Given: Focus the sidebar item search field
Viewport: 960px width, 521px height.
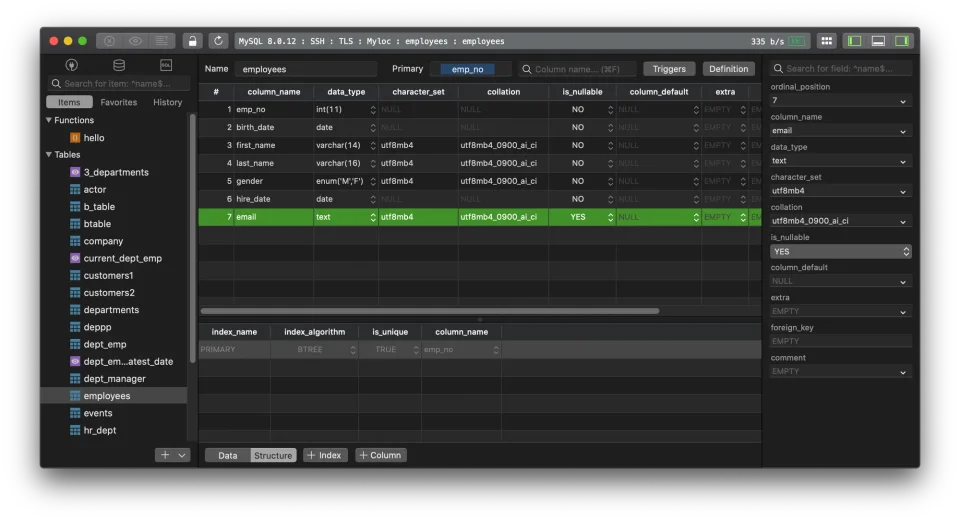Looking at the screenshot, I should 119,83.
